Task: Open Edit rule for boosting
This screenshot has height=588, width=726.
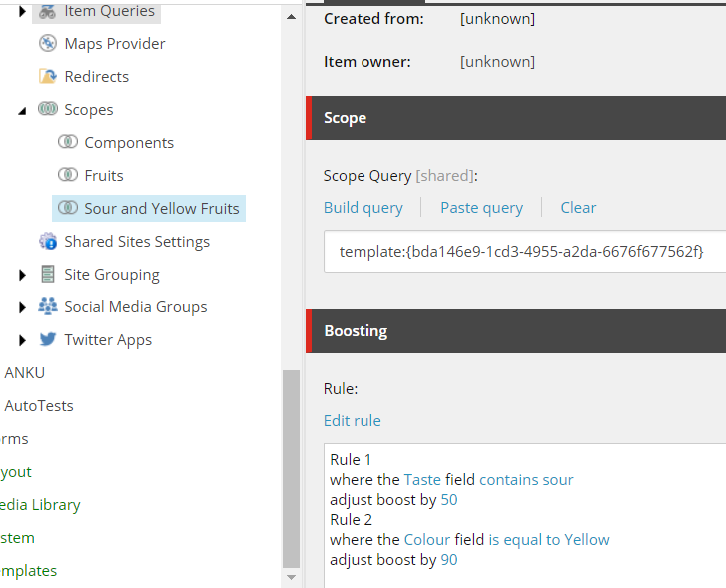Action: (x=352, y=420)
